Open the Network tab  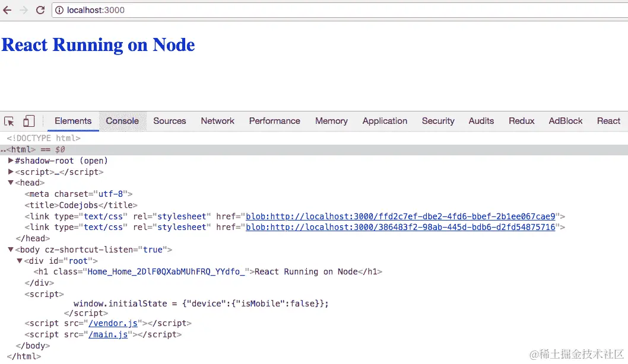coord(217,121)
